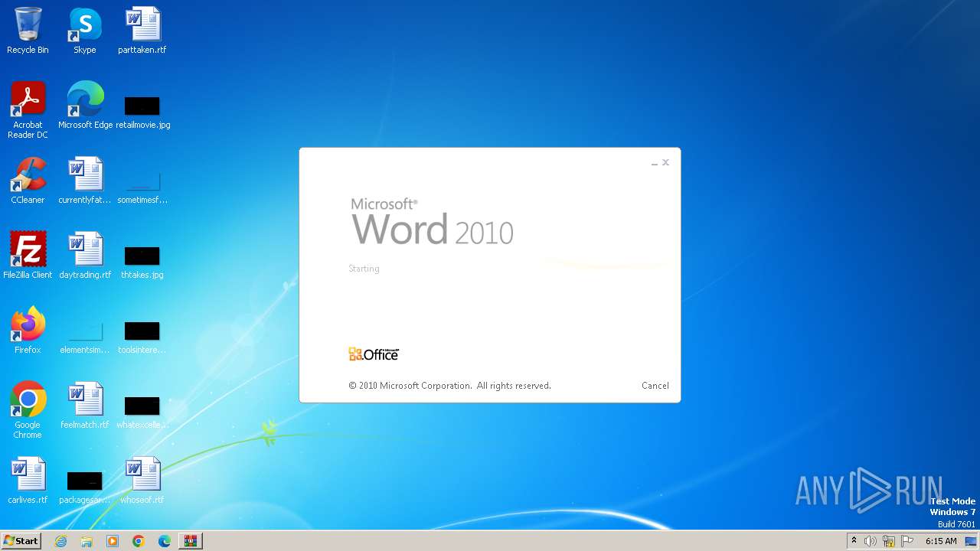Open Action Center flag icon

[907, 541]
